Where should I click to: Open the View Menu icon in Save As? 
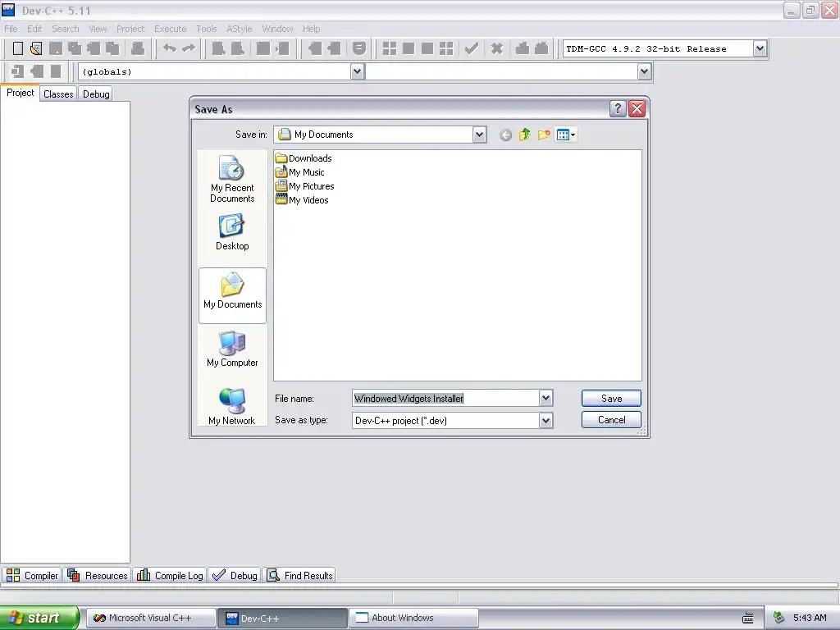coord(566,135)
